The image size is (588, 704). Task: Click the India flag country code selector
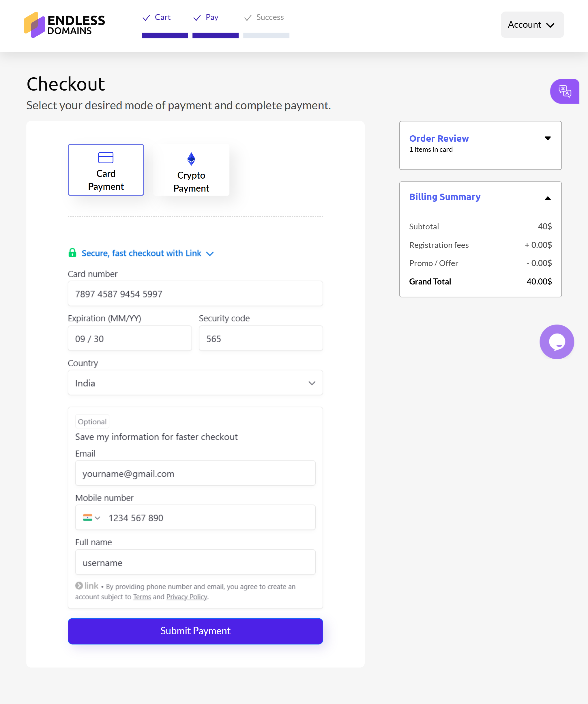(91, 518)
